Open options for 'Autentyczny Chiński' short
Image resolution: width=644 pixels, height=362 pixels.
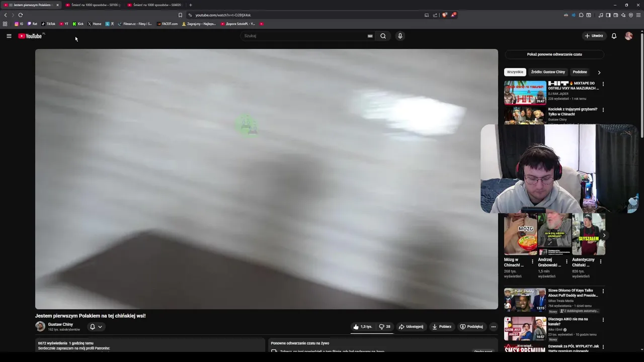600,261
